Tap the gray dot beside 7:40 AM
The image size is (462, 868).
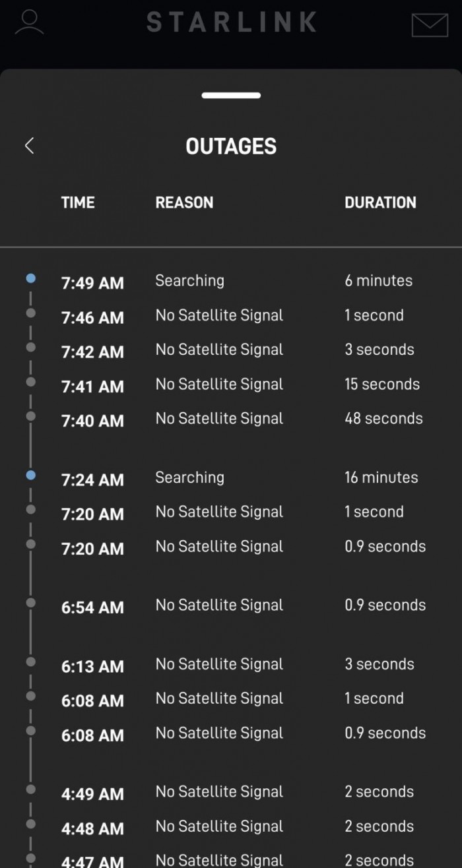click(x=30, y=416)
